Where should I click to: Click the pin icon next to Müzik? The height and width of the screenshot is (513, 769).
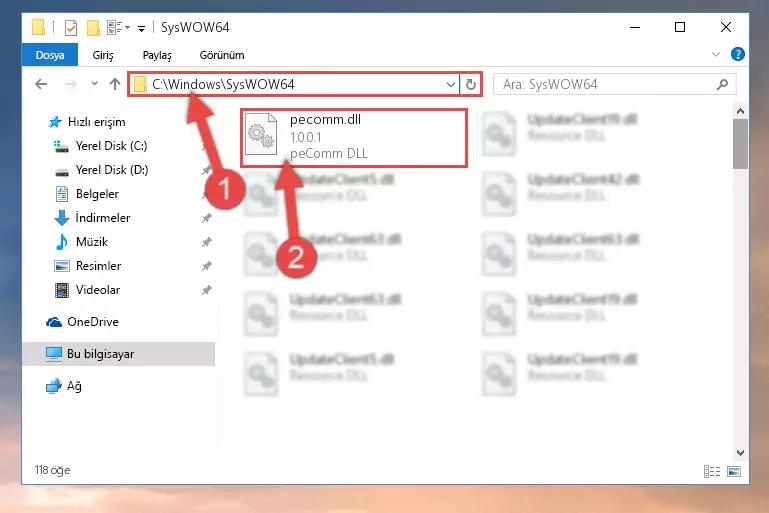pyautogui.click(x=207, y=242)
